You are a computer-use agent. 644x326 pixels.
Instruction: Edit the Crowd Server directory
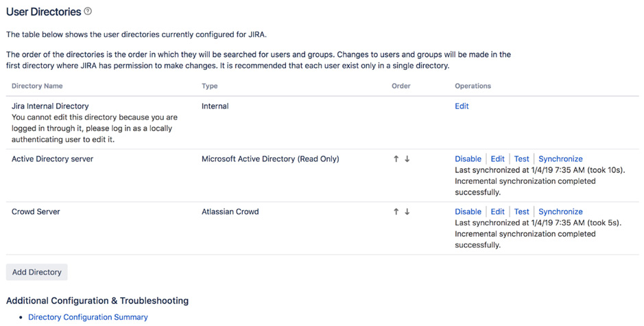coord(497,211)
